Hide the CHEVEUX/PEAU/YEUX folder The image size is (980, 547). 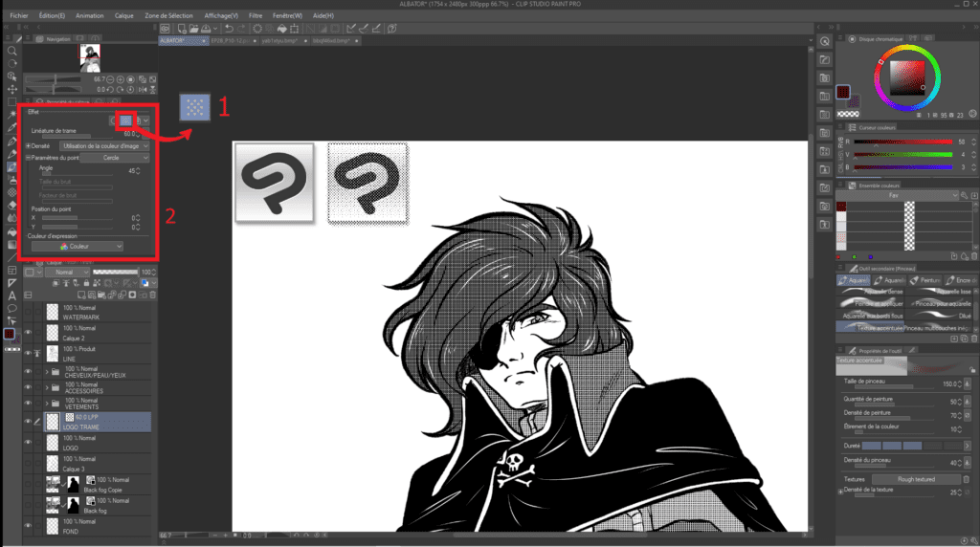(x=28, y=372)
